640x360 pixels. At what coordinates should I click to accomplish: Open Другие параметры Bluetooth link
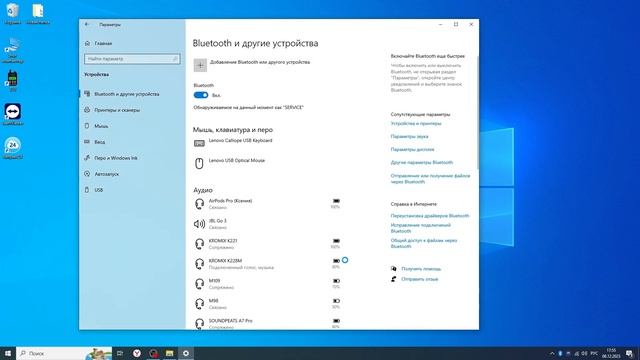point(422,162)
